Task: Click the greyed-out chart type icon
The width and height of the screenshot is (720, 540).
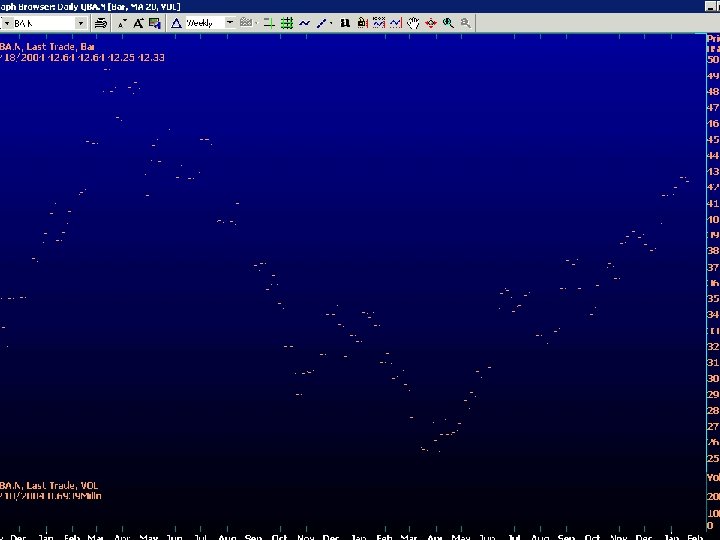Action: point(247,23)
